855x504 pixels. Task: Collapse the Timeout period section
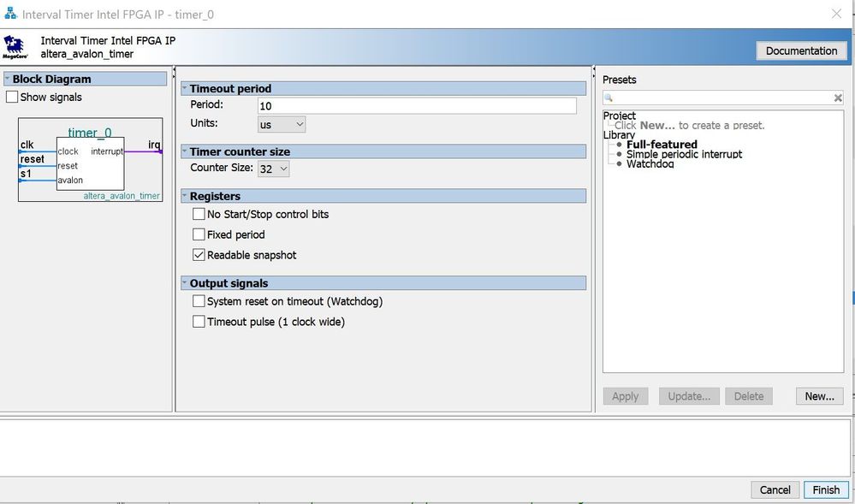tap(184, 88)
